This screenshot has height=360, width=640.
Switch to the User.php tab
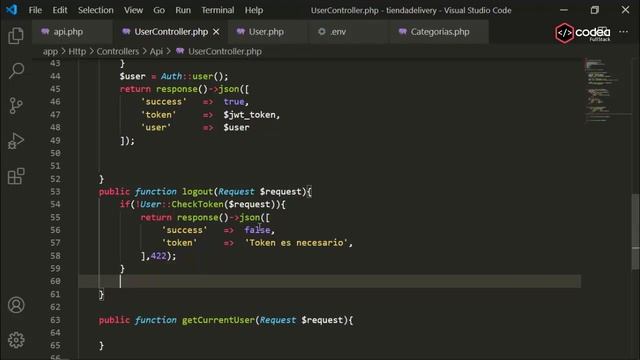[267, 32]
